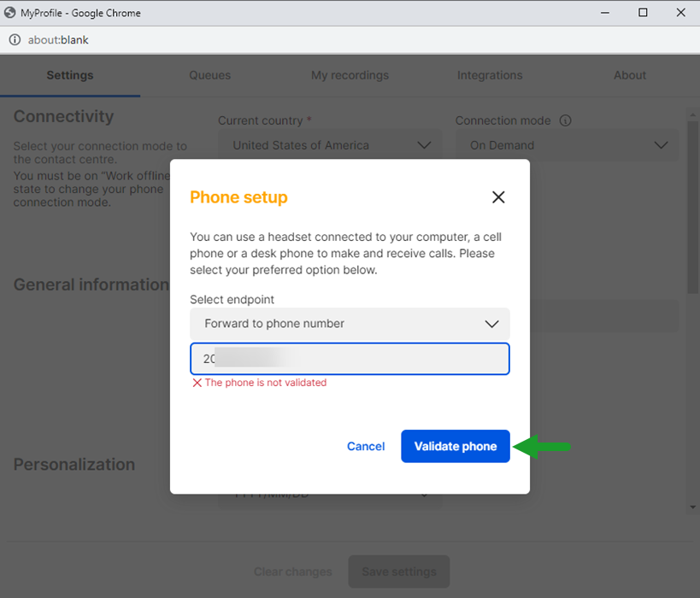This screenshot has width=700, height=598.
Task: Click the Save settings button
Action: coord(399,572)
